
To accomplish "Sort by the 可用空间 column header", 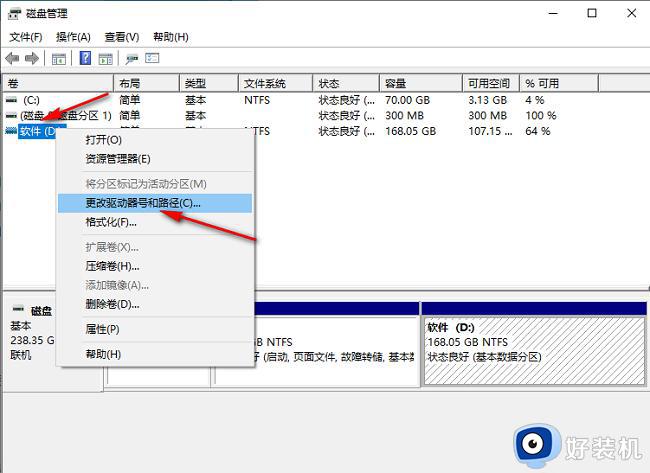I will coord(491,83).
